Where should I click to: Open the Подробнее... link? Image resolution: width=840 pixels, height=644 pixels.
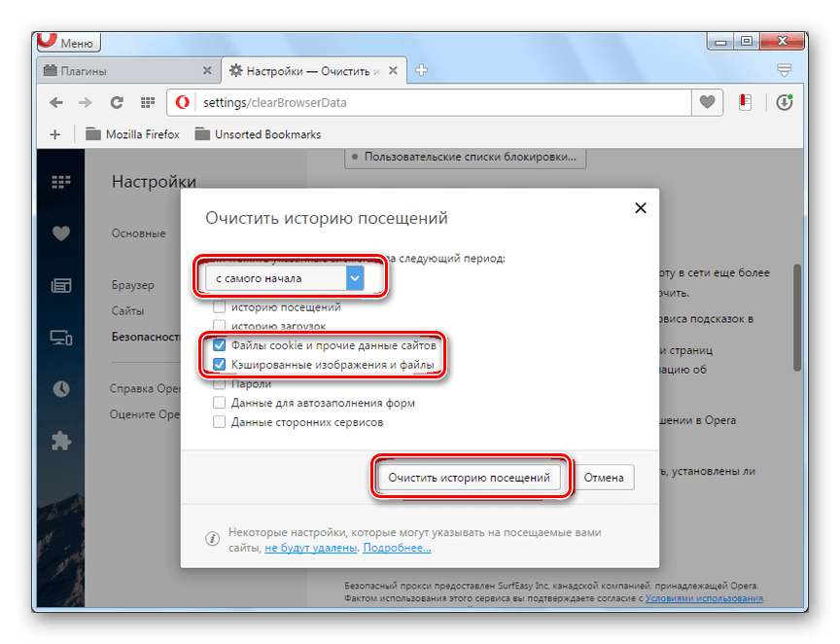pos(397,548)
